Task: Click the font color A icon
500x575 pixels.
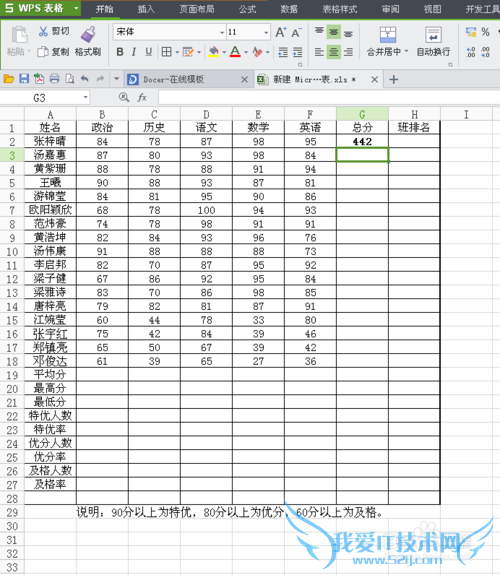Action: click(235, 52)
